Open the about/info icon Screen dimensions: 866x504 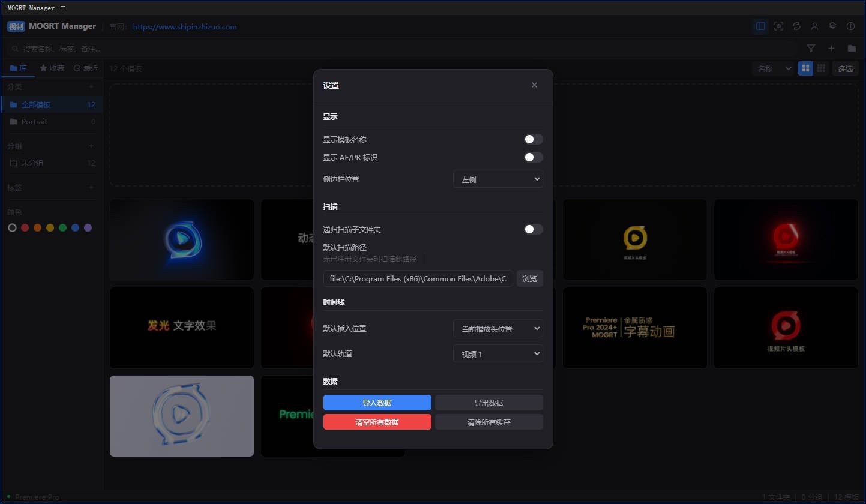pyautogui.click(x=850, y=26)
